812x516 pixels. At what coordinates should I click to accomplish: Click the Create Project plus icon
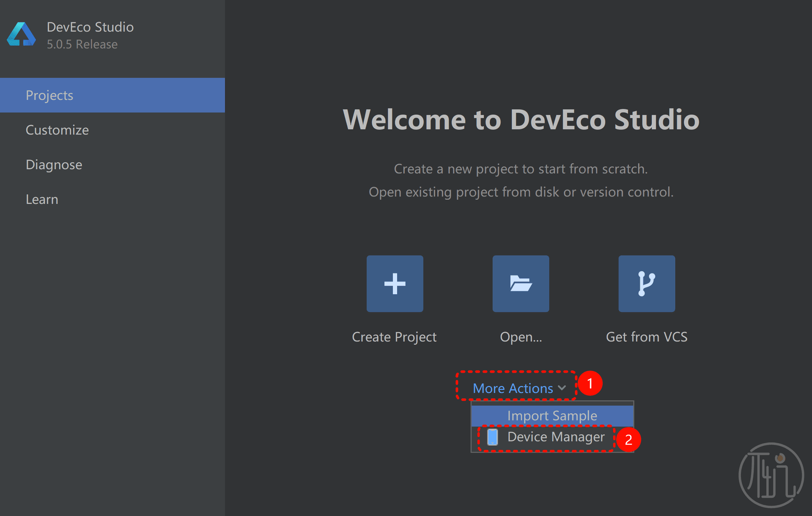pos(395,284)
